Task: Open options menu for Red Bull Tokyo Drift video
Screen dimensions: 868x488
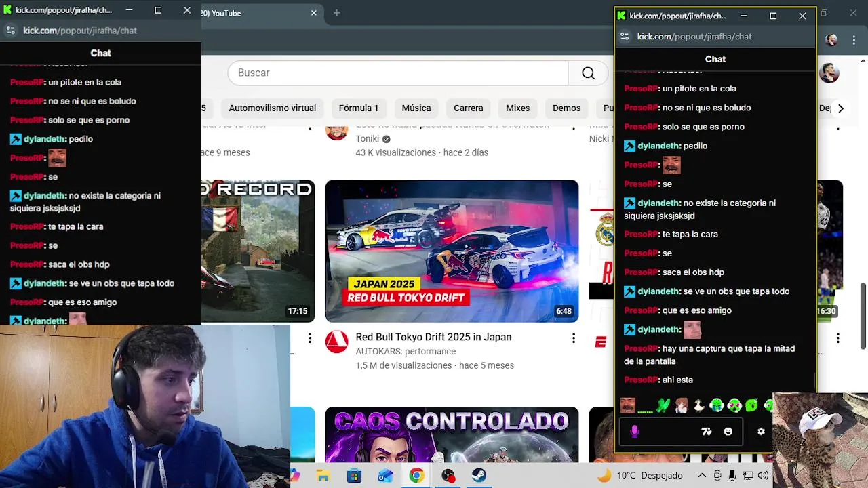Action: click(x=573, y=338)
